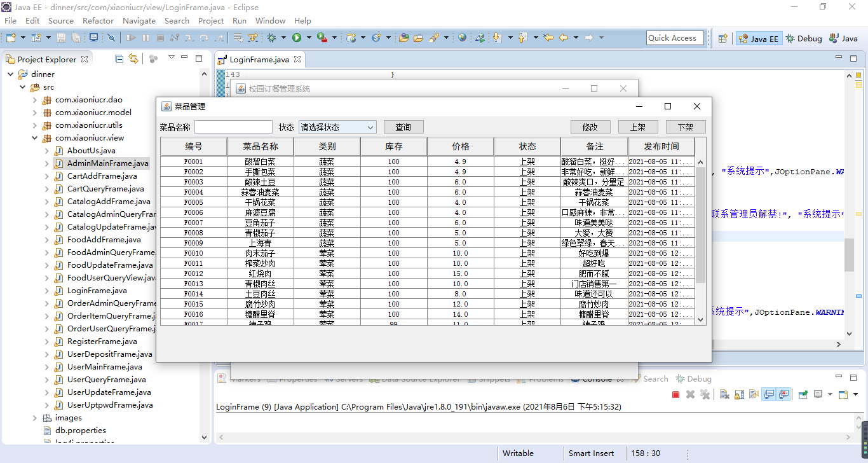The height and width of the screenshot is (463, 868).
Task: Click the Open Web Browser globe icon
Action: pyautogui.click(x=462, y=38)
